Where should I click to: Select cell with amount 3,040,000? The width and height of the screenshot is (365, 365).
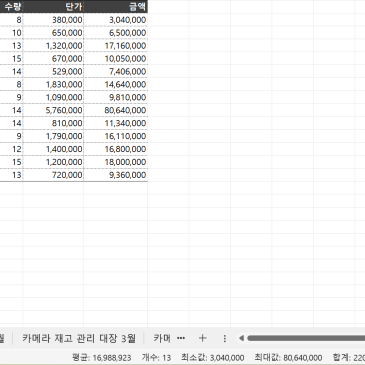(116, 20)
